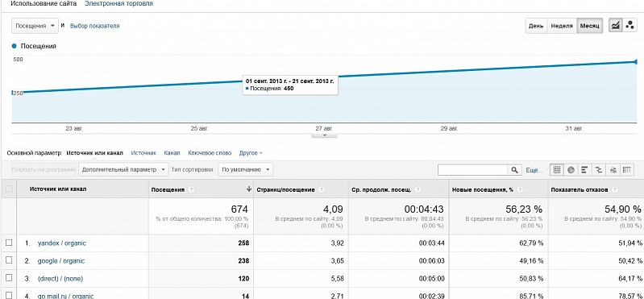The image size is (644, 299).
Task: Select the comparison view icon
Action: click(599, 169)
